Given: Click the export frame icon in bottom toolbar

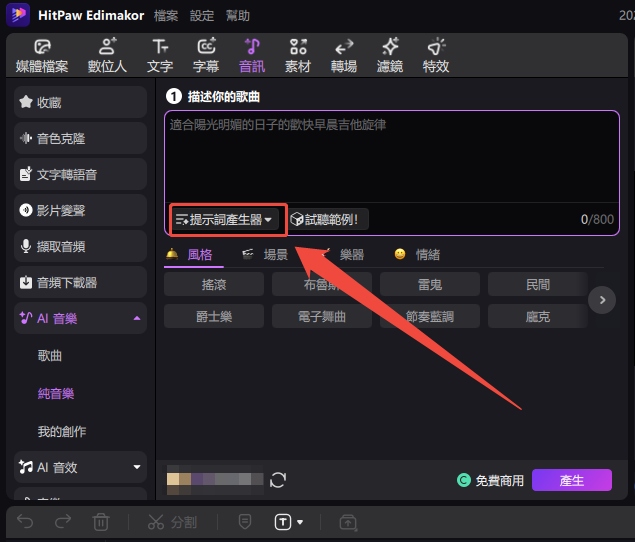Looking at the screenshot, I should (x=348, y=523).
